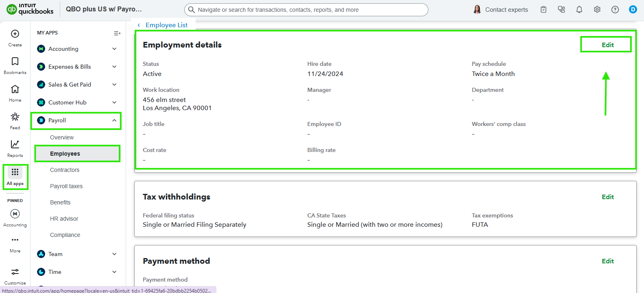Open the pinned Accounting icon
The width and height of the screenshot is (644, 293).
15,214
